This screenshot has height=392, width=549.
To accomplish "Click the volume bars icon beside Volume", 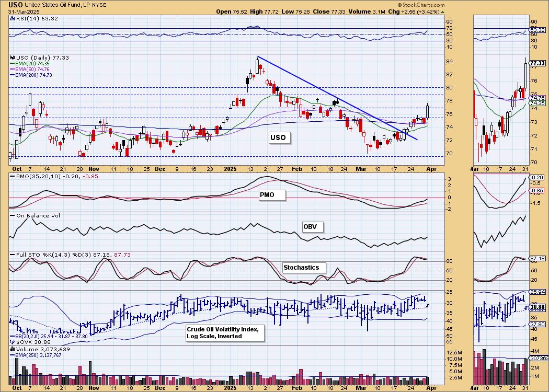I will [x=12, y=349].
